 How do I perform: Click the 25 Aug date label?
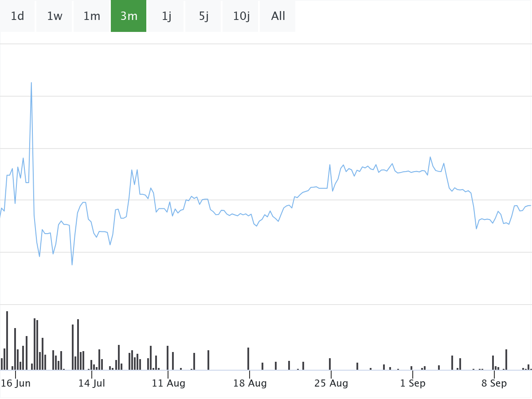pos(331,383)
